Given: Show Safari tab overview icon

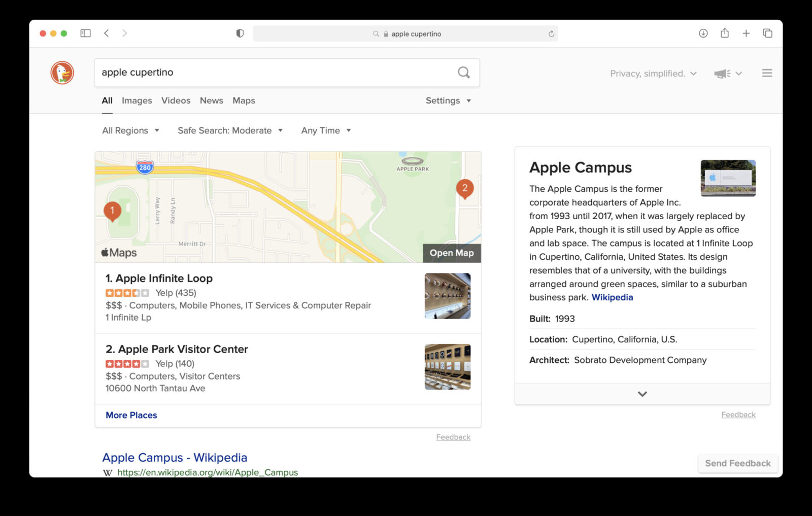Looking at the screenshot, I should tap(767, 33).
